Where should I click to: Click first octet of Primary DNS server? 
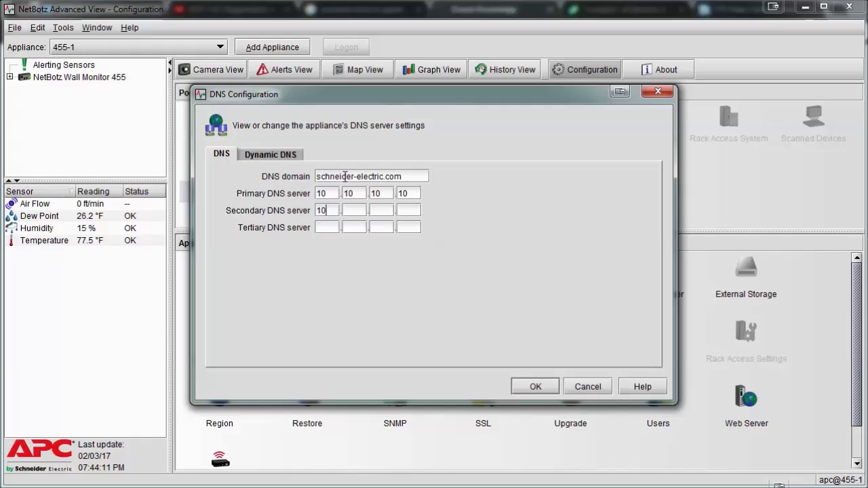(327, 193)
